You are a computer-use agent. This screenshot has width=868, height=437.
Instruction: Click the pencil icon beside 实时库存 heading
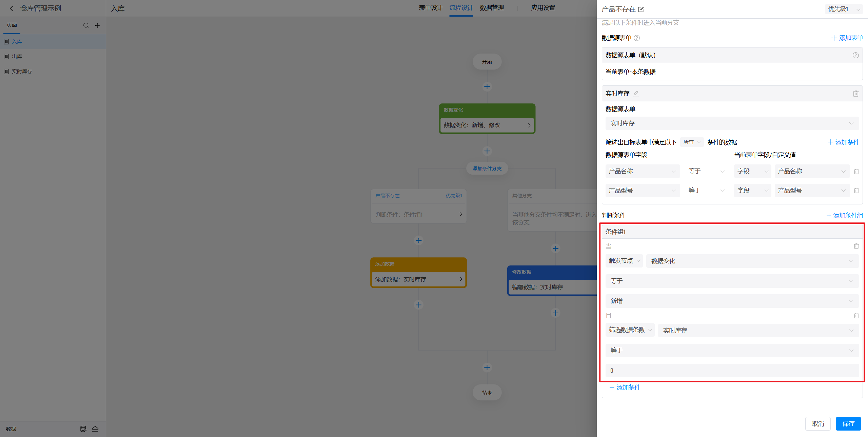[636, 94]
